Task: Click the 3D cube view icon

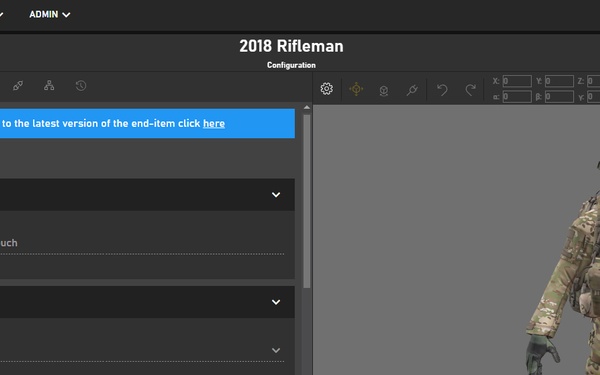Action: pos(384,90)
